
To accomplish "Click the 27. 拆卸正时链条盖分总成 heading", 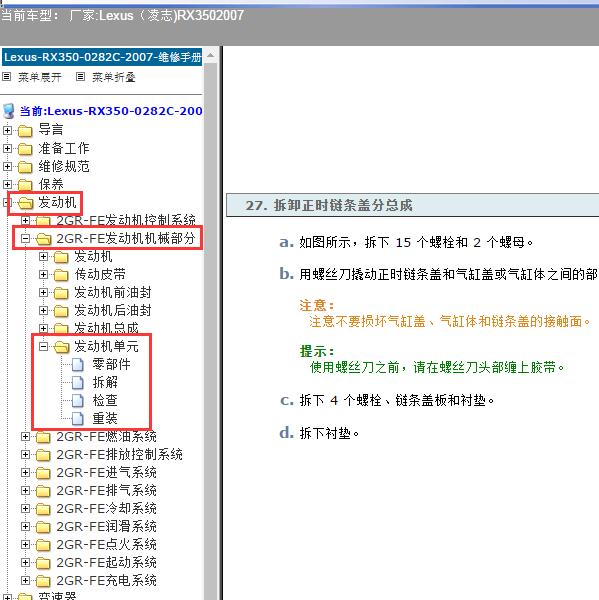I will coord(329,205).
